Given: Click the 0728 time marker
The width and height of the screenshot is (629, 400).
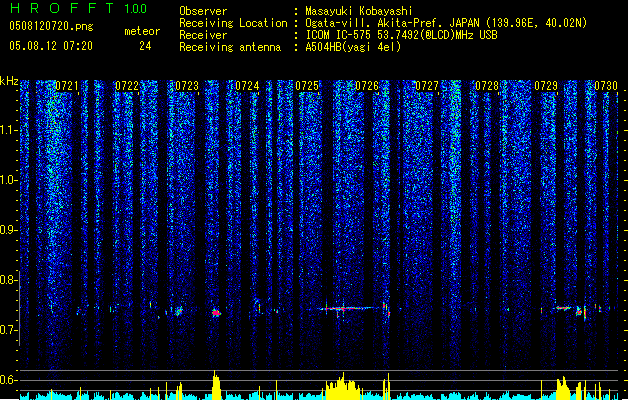Looking at the screenshot, I should tap(487, 86).
